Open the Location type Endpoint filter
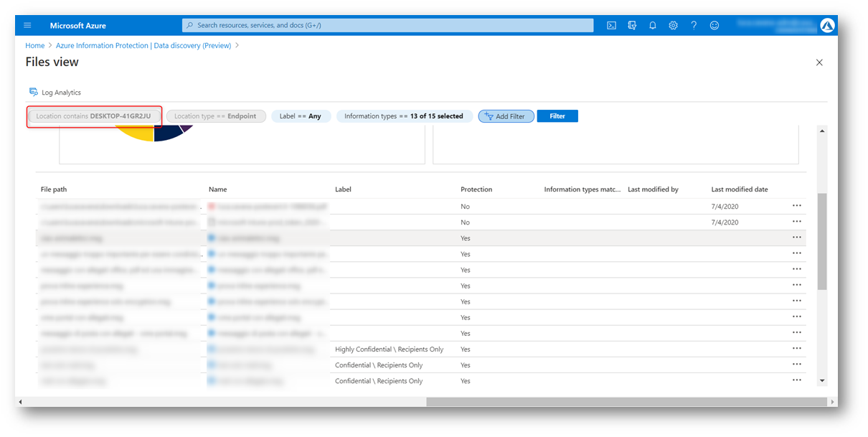 [x=215, y=116]
